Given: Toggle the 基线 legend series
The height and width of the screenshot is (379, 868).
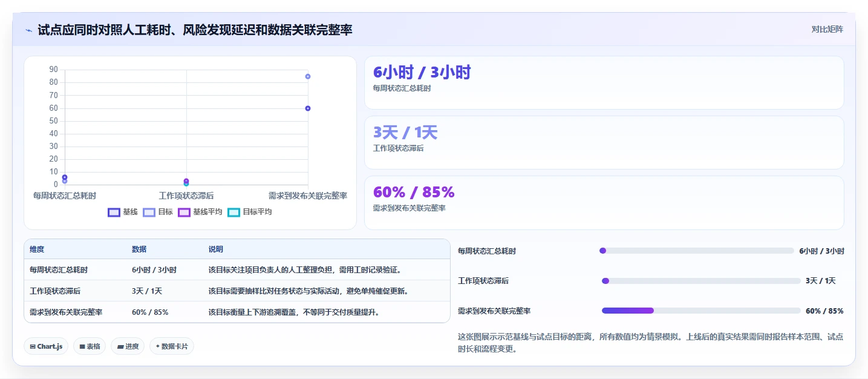Looking at the screenshot, I should pyautogui.click(x=123, y=212).
